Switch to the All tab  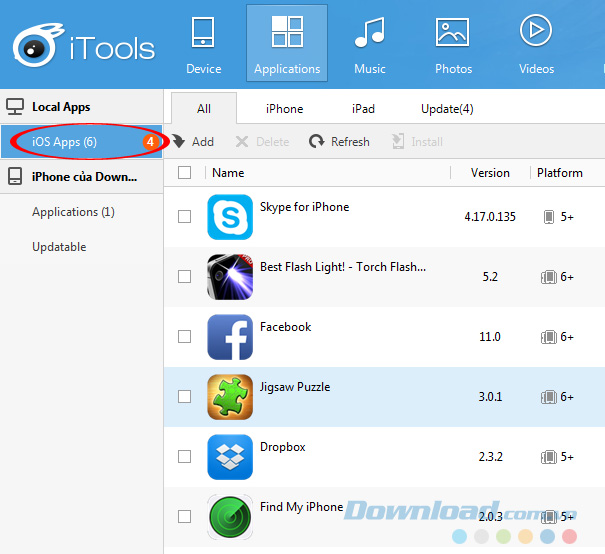tap(204, 108)
